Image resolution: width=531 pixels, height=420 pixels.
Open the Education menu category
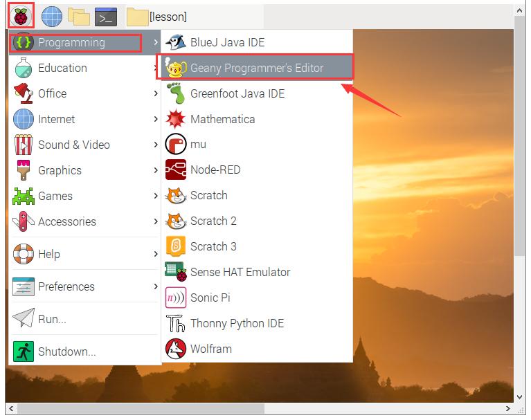[84, 68]
